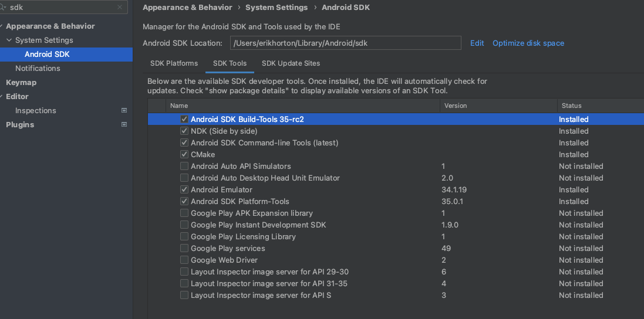Click System Settings in the breadcrumb
This screenshot has height=319, width=644.
click(x=277, y=8)
